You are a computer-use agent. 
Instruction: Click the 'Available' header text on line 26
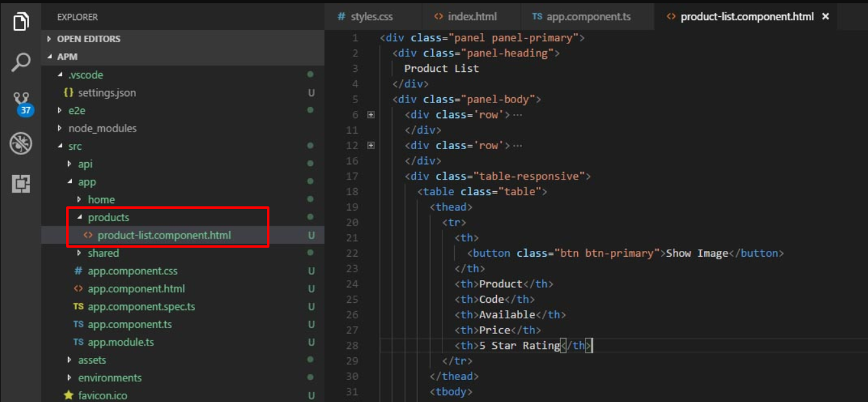click(x=507, y=314)
